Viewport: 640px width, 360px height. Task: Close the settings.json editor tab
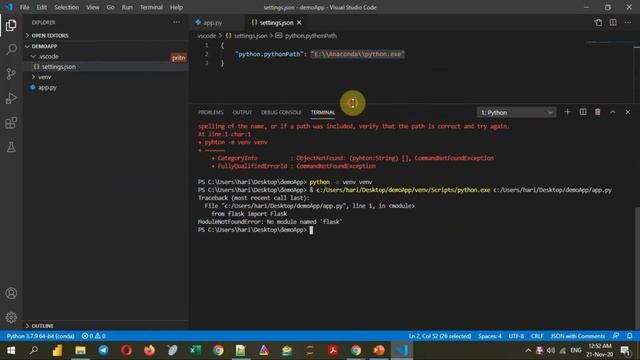[299, 22]
